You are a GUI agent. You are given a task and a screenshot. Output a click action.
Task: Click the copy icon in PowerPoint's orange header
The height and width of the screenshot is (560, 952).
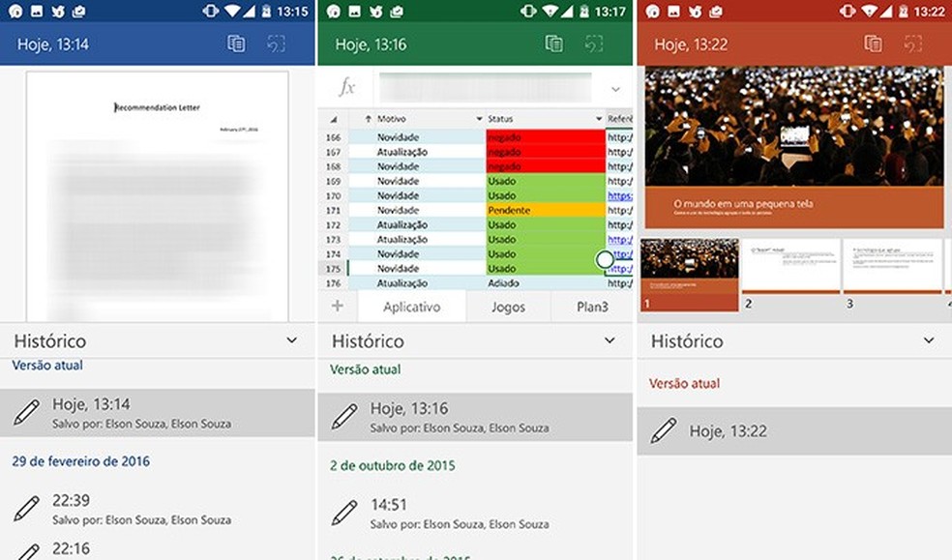(x=872, y=44)
